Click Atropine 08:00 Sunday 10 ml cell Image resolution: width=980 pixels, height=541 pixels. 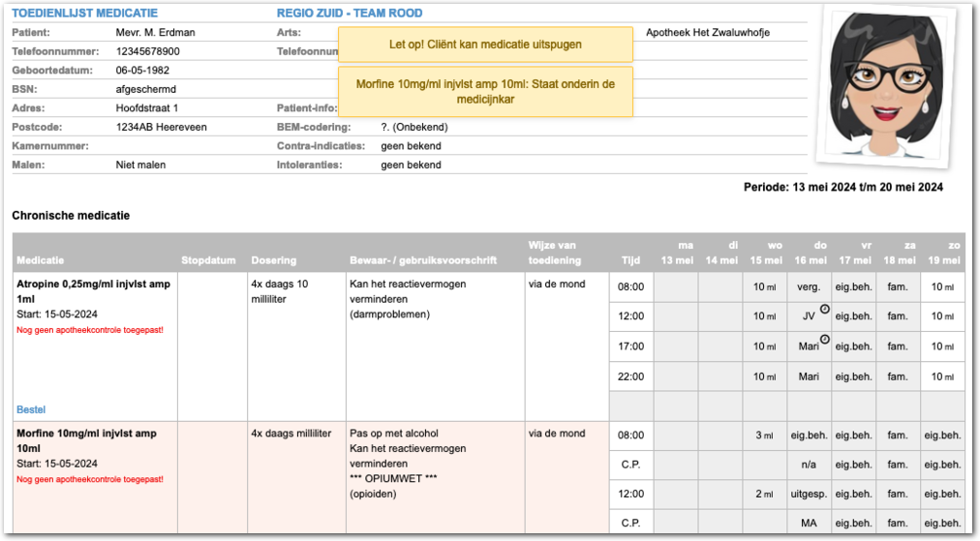pyautogui.click(x=942, y=287)
